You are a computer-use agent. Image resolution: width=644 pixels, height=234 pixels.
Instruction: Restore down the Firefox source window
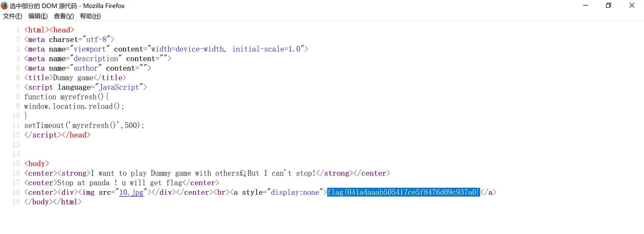[x=609, y=6]
